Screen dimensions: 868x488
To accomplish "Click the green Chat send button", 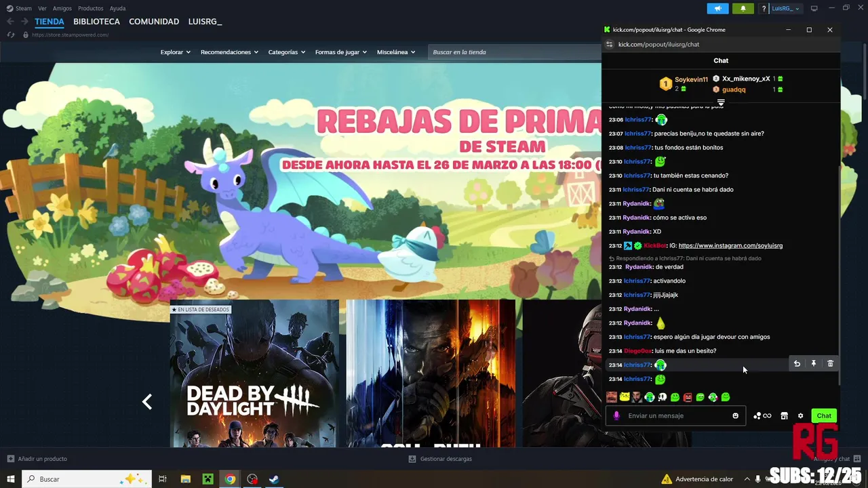I will click(x=824, y=415).
